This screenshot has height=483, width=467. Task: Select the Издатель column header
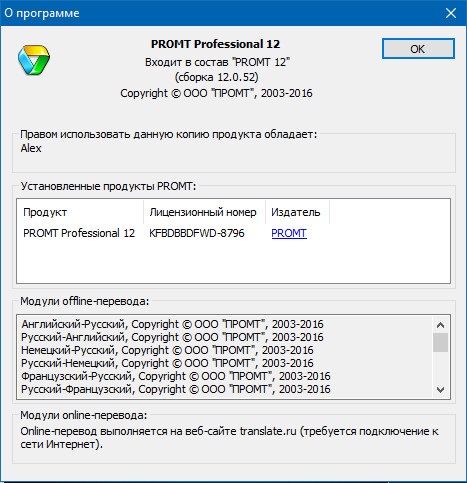tap(297, 212)
